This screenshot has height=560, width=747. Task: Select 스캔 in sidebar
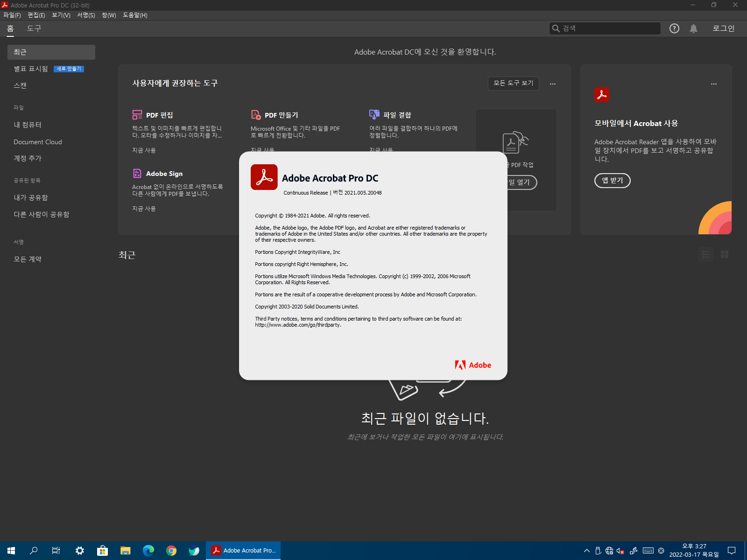pyautogui.click(x=20, y=85)
